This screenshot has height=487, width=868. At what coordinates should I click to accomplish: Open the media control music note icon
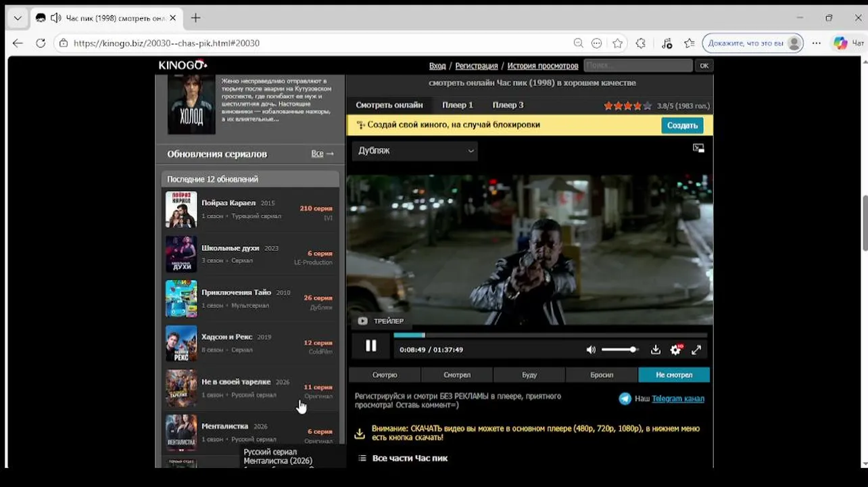pos(667,43)
